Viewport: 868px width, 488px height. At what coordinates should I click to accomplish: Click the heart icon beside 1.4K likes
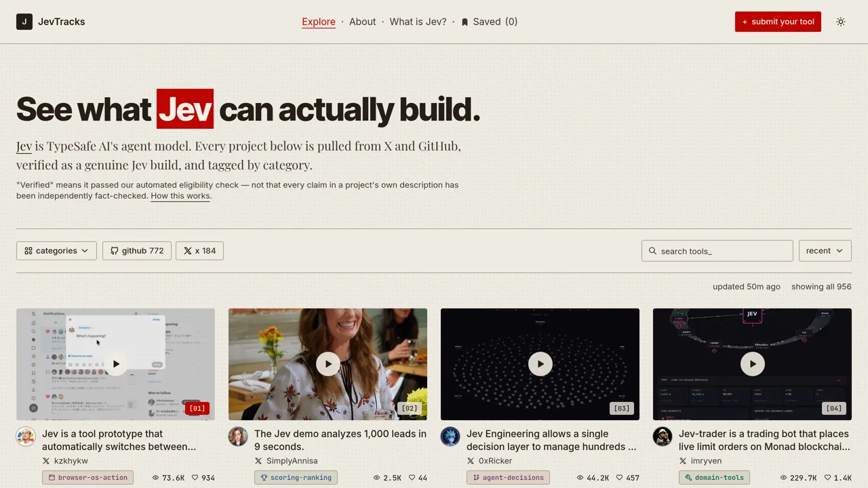click(827, 478)
